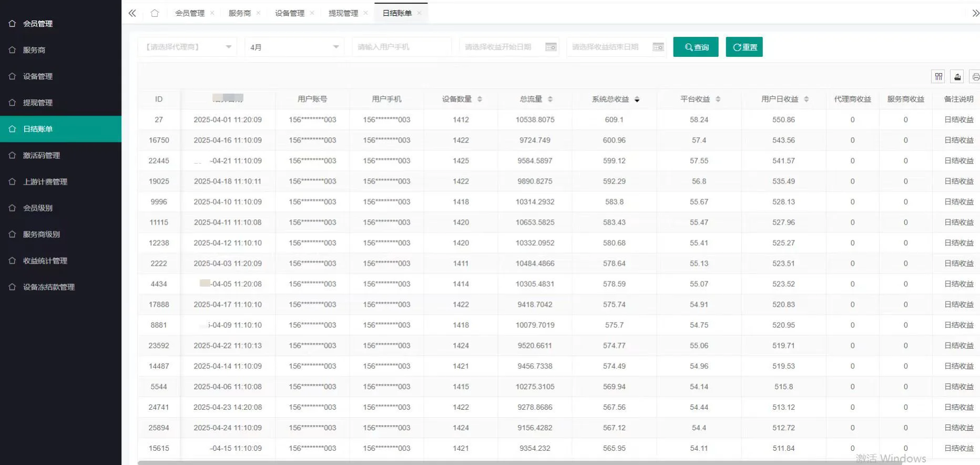Click total flow value 9584.5897
The image size is (980, 465).
pos(535,160)
